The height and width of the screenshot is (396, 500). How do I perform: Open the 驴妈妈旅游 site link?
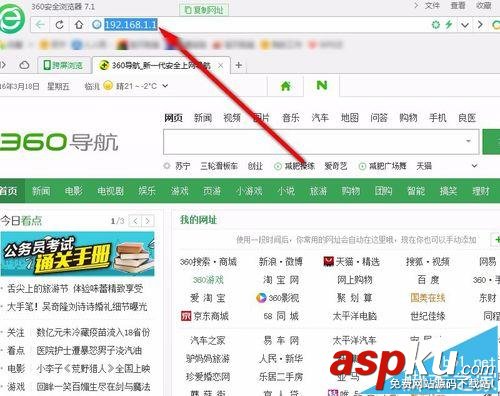tap(208, 359)
